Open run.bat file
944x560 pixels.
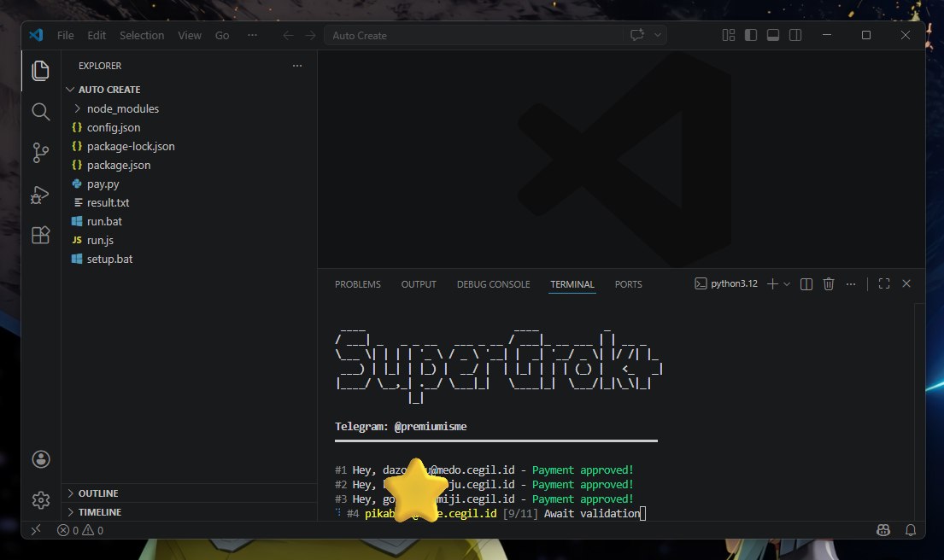click(189, 221)
